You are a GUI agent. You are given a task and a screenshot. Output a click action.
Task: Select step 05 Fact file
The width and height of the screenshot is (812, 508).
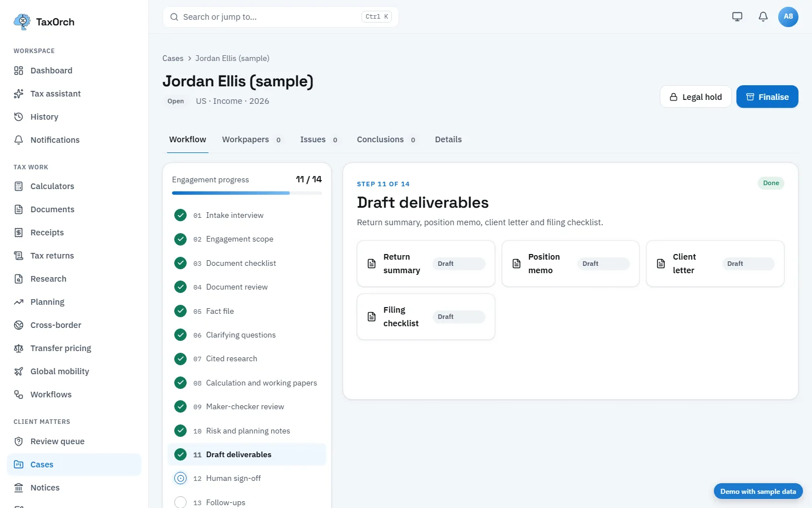click(x=247, y=311)
